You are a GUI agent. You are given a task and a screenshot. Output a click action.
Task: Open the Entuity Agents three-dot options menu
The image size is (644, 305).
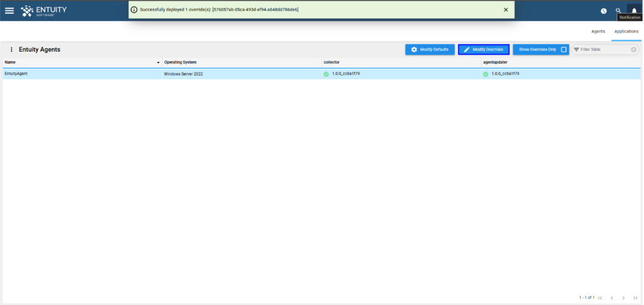11,50
